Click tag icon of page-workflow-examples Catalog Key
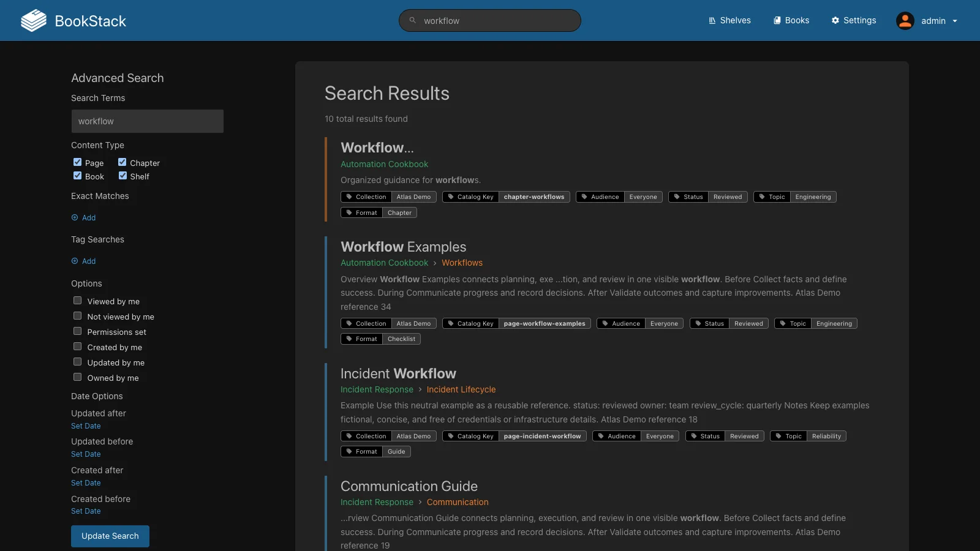 (451, 323)
